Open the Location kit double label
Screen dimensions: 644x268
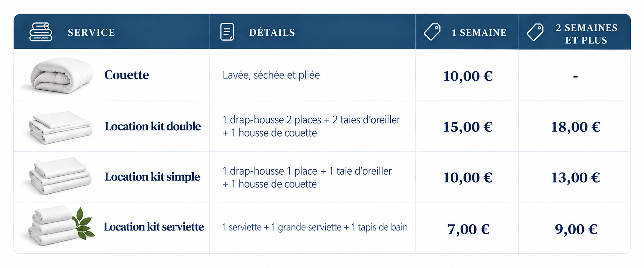click(x=153, y=126)
